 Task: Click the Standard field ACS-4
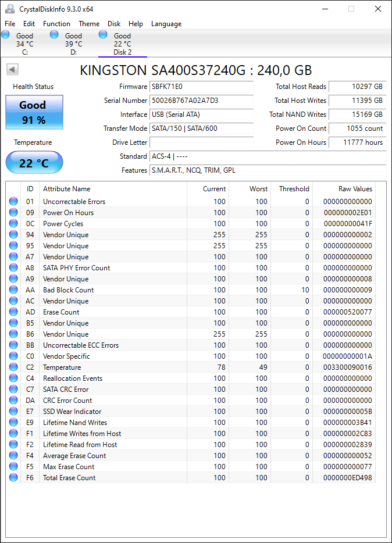pos(268,156)
